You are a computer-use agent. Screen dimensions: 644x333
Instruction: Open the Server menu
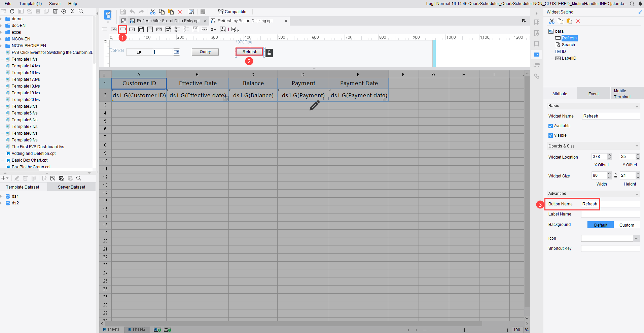click(55, 3)
